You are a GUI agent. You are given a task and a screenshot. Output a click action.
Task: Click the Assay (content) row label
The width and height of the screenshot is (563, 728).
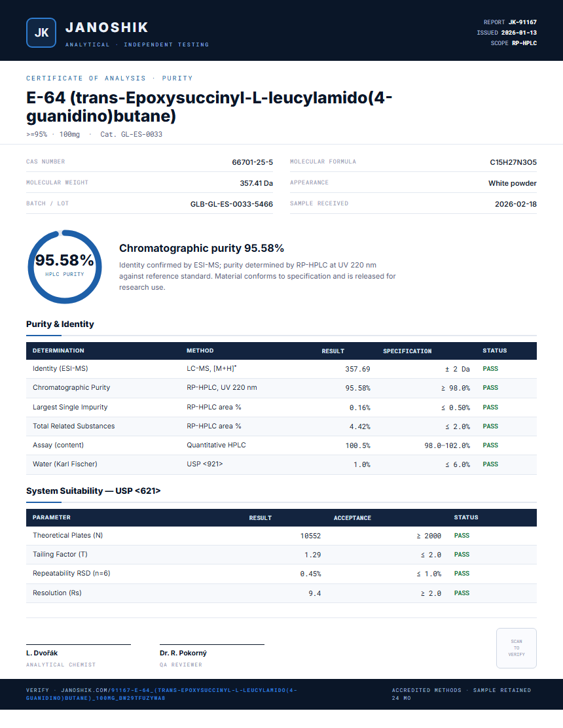coord(58,445)
